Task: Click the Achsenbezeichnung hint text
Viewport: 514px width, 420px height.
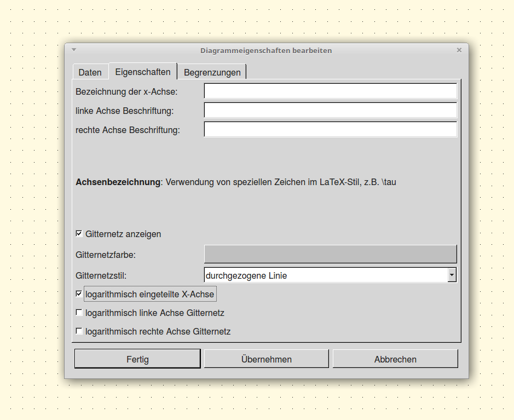Action: (x=236, y=182)
